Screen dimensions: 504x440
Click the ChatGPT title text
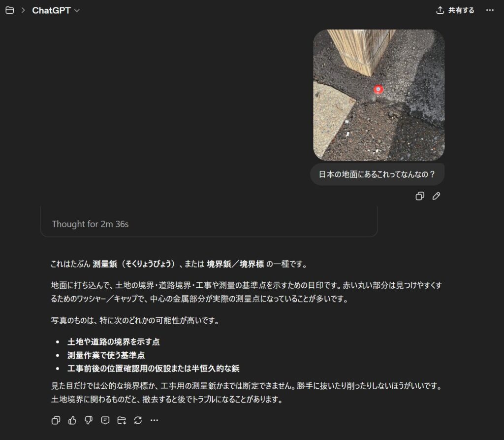51,10
